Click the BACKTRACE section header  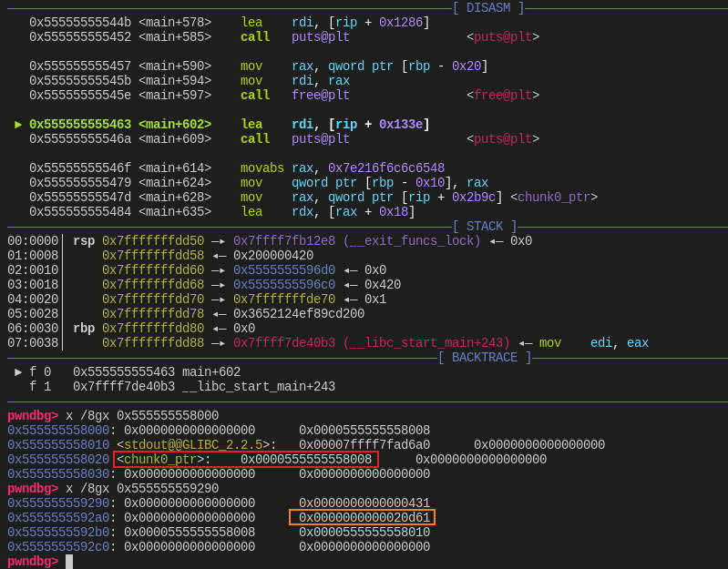(484, 358)
